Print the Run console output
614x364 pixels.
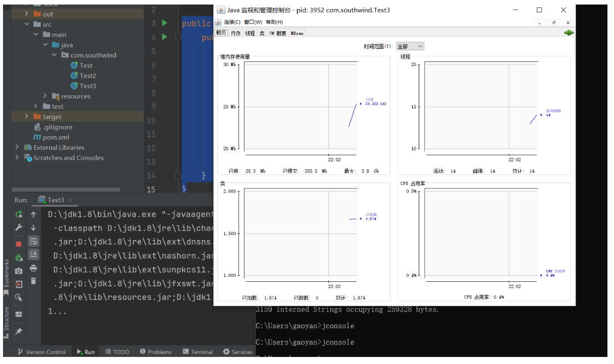(x=33, y=268)
